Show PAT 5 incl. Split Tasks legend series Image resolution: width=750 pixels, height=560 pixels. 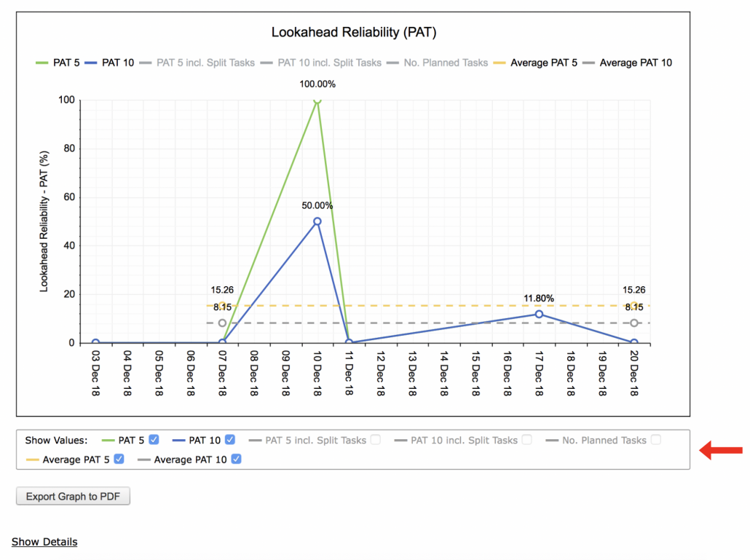pyautogui.click(x=197, y=63)
